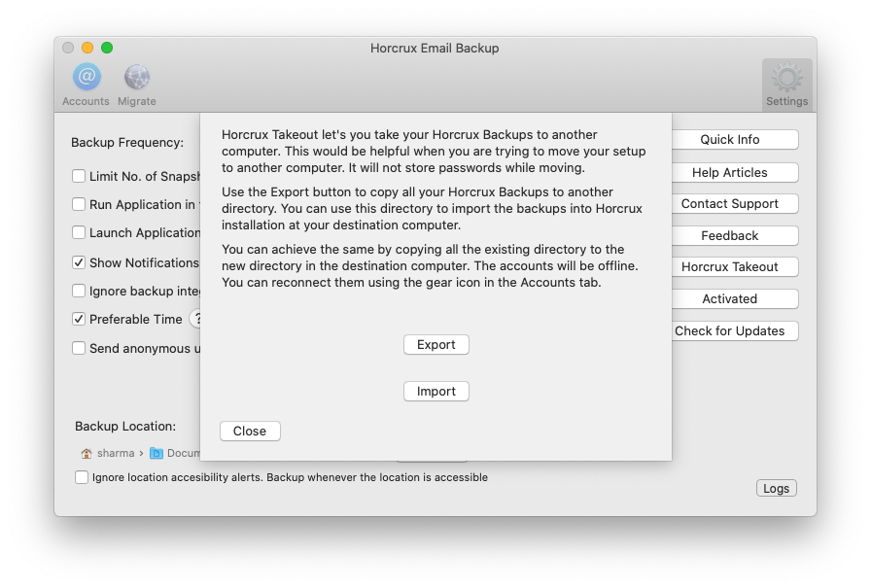The image size is (871, 588).
Task: Check for Updates
Action: coord(734,331)
